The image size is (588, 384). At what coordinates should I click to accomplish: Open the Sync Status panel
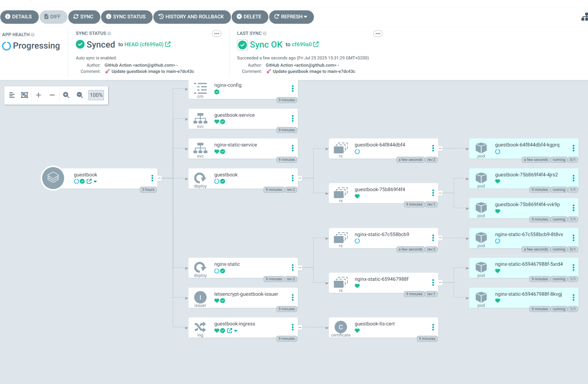point(126,17)
